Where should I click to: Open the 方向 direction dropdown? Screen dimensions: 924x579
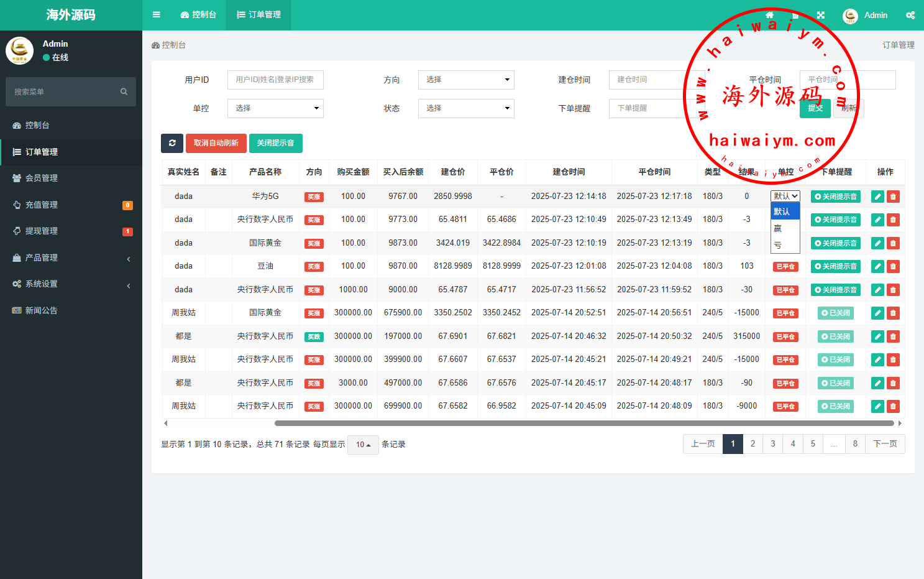click(466, 80)
